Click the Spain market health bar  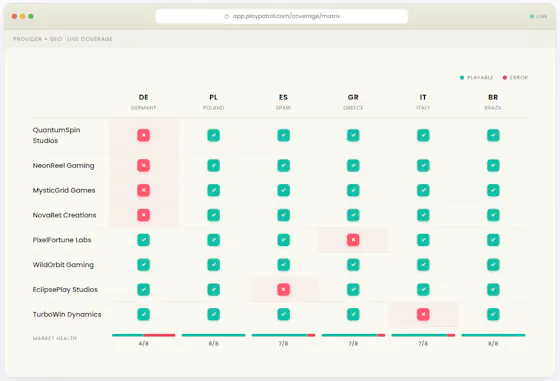[284, 335]
